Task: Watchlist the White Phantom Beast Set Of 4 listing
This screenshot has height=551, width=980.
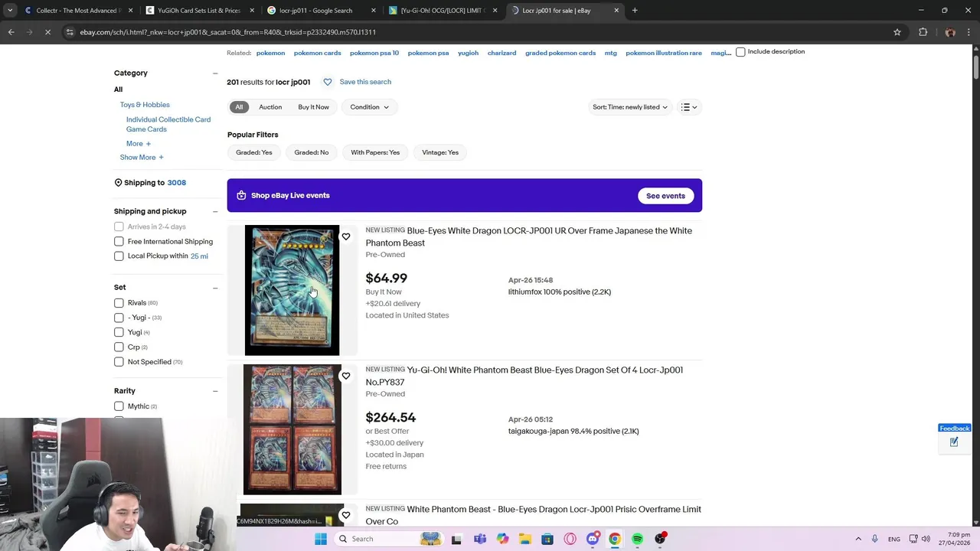Action: [x=346, y=376]
